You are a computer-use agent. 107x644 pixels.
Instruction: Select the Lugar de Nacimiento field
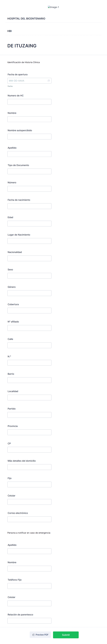pyautogui.click(x=29, y=241)
